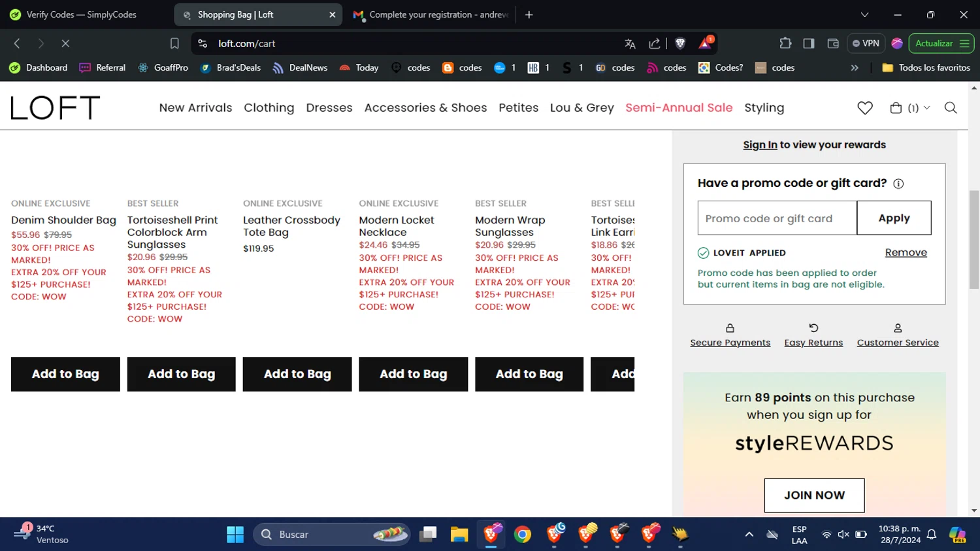Viewport: 980px width, 551px height.
Task: Open the Styling menu
Action: tap(764, 108)
